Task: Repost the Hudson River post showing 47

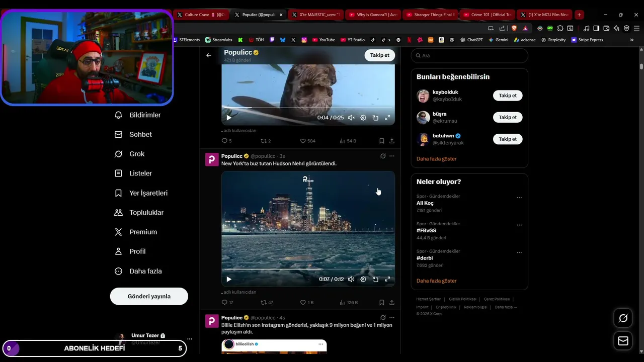Action: tap(267, 302)
